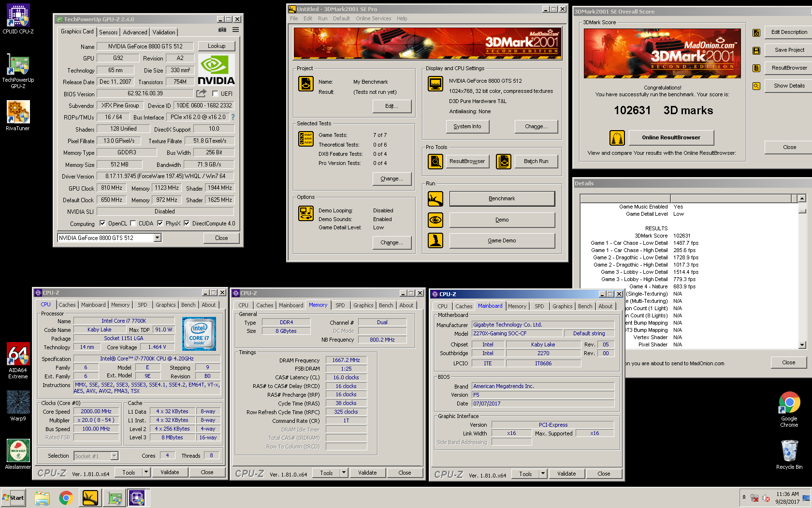The height and width of the screenshot is (508, 812).
Task: Select SPD tab in Memory CPU-Z window
Action: coord(340,305)
